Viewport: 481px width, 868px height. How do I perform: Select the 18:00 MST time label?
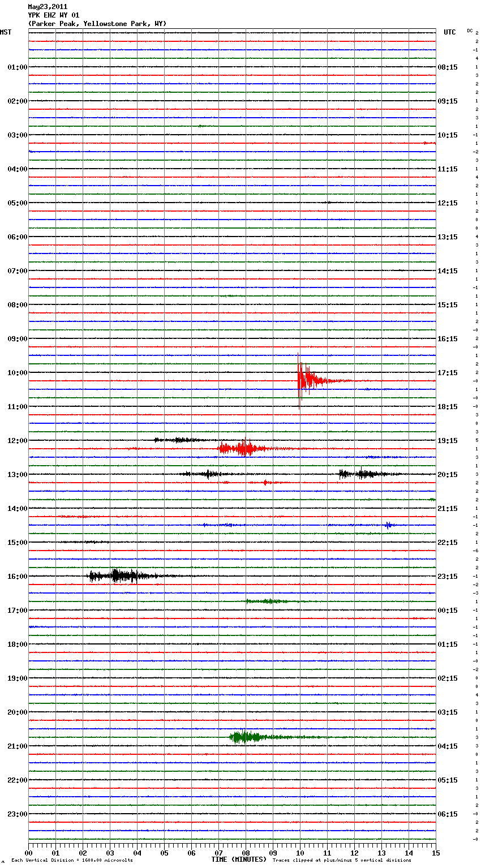point(18,644)
